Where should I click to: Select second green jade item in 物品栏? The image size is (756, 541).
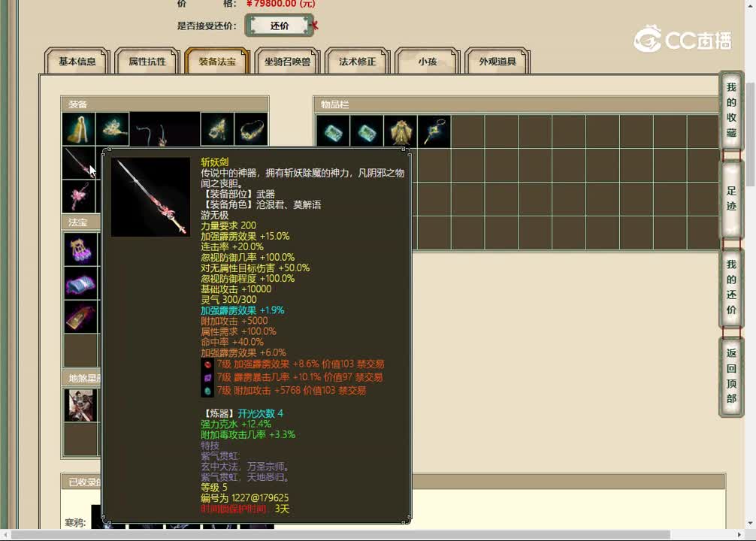[367, 131]
